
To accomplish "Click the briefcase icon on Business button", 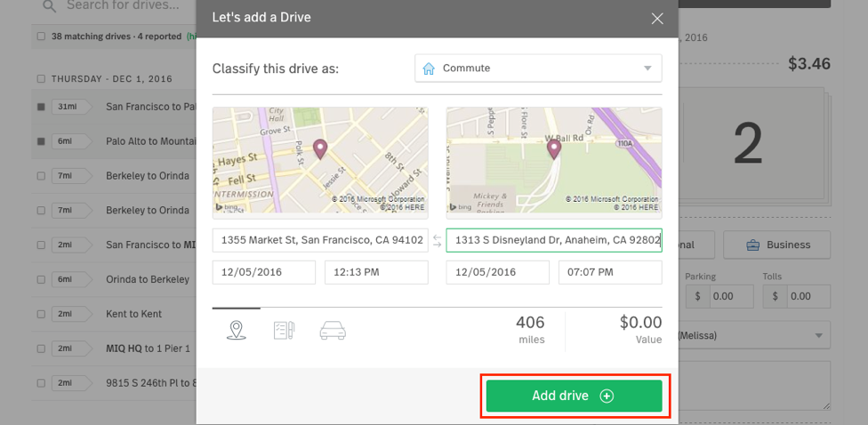I will point(753,245).
